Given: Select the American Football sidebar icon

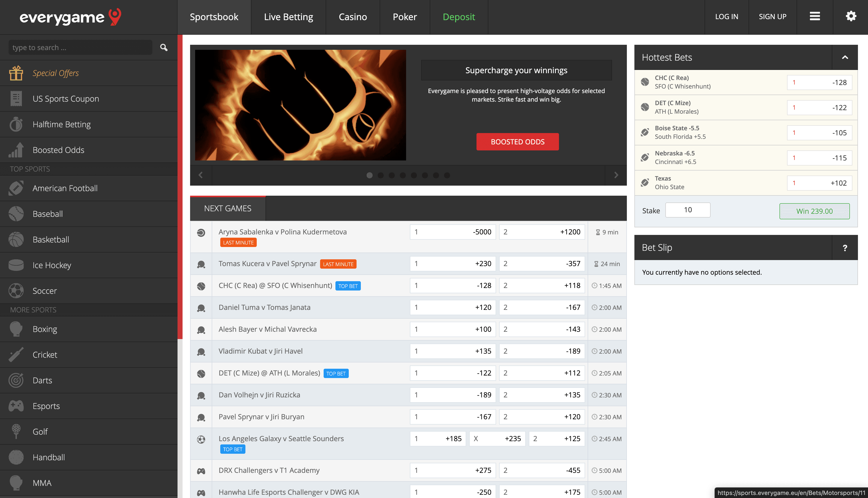Looking at the screenshot, I should [16, 188].
